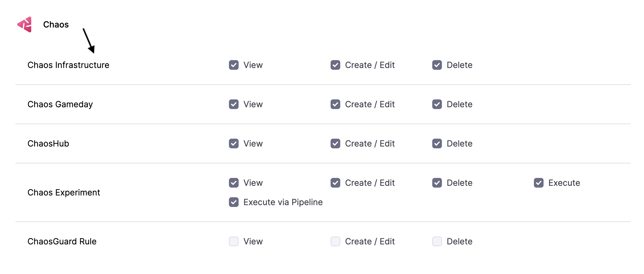Image resolution: width=644 pixels, height=274 pixels.
Task: Disable Delete for Chaos Experiment
Action: [x=437, y=183]
